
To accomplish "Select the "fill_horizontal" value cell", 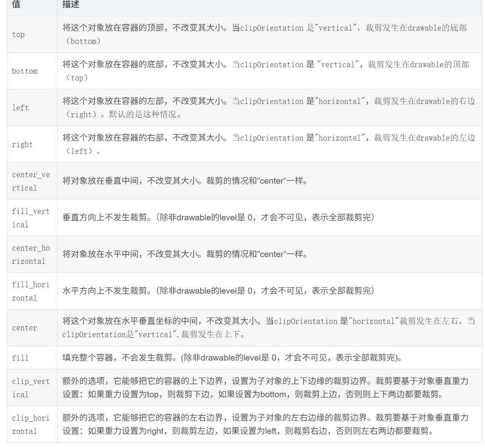I will [x=31, y=291].
